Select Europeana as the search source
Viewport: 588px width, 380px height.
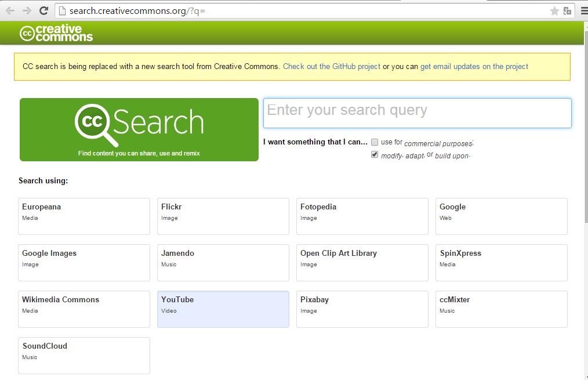coord(84,216)
